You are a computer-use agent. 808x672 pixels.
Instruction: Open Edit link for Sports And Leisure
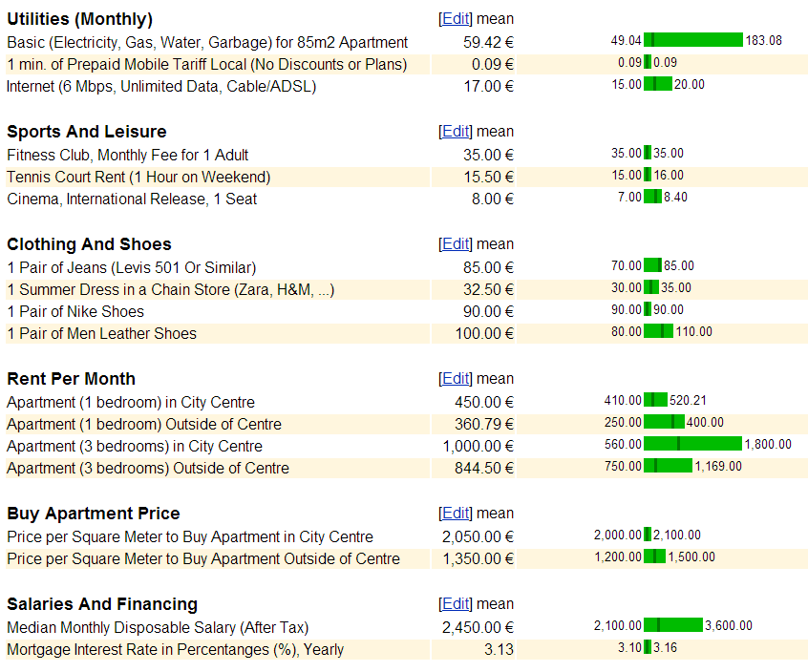coord(456,132)
